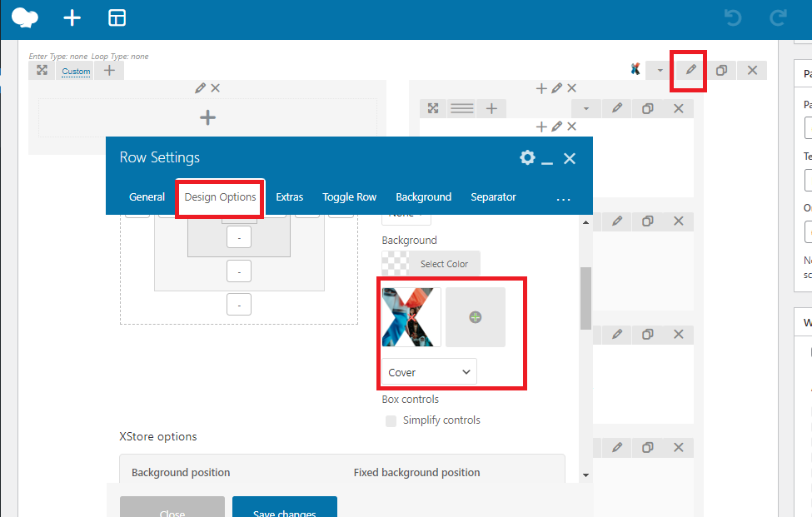This screenshot has width=812, height=517.
Task: Show more tabs via three dots
Action: 564,198
